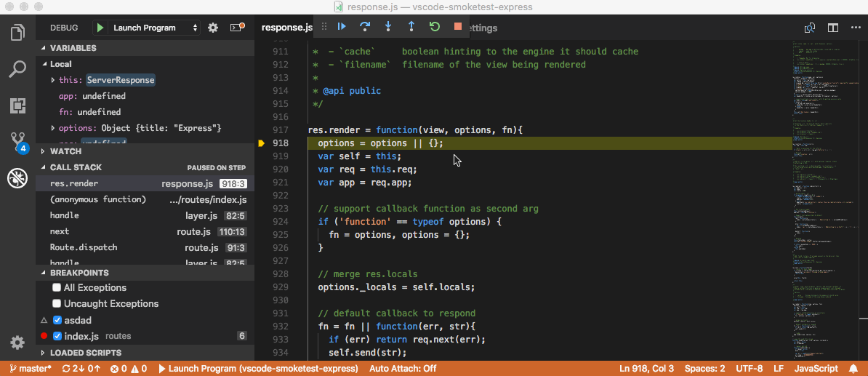Stop the debugging session
This screenshot has width=868, height=376.
pos(458,27)
